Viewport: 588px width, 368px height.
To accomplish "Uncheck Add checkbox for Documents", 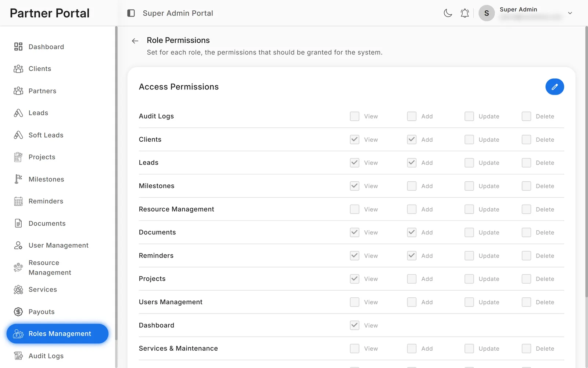I will 412,232.
